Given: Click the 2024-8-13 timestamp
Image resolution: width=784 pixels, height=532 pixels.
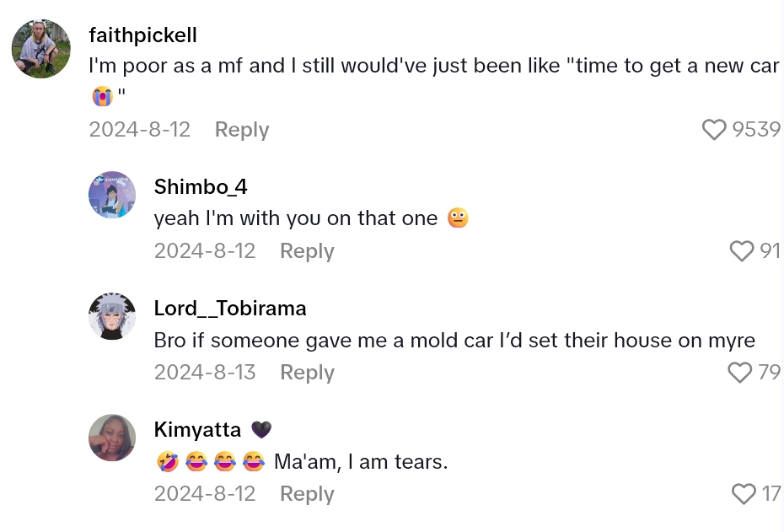Looking at the screenshot, I should pyautogui.click(x=205, y=373).
